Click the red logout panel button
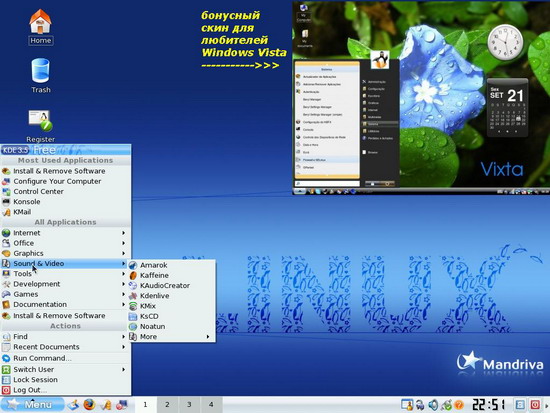550x413 pixels. click(x=535, y=405)
